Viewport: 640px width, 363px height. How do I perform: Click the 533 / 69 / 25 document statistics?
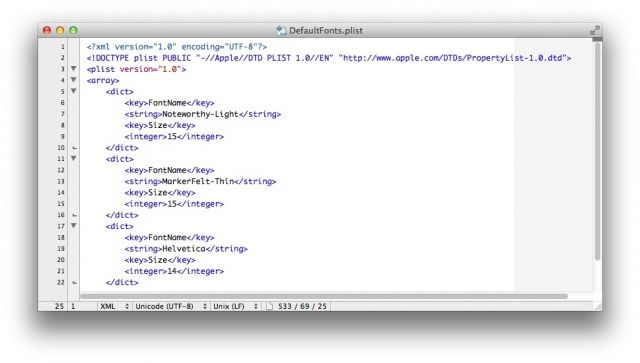coord(302,306)
